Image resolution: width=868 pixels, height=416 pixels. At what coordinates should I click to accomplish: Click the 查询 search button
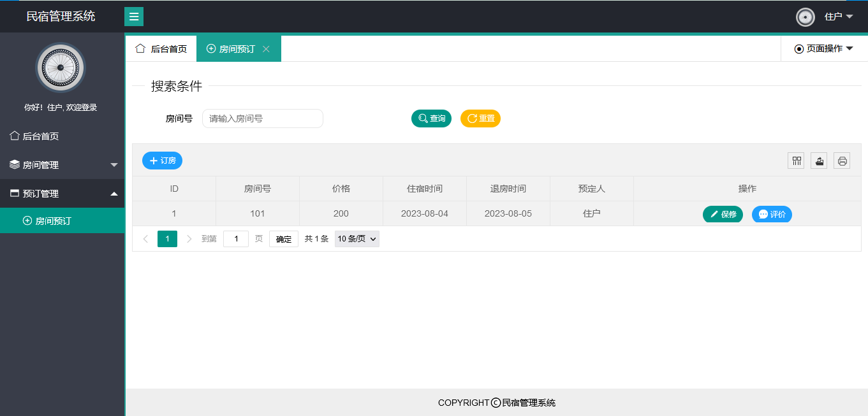point(431,118)
